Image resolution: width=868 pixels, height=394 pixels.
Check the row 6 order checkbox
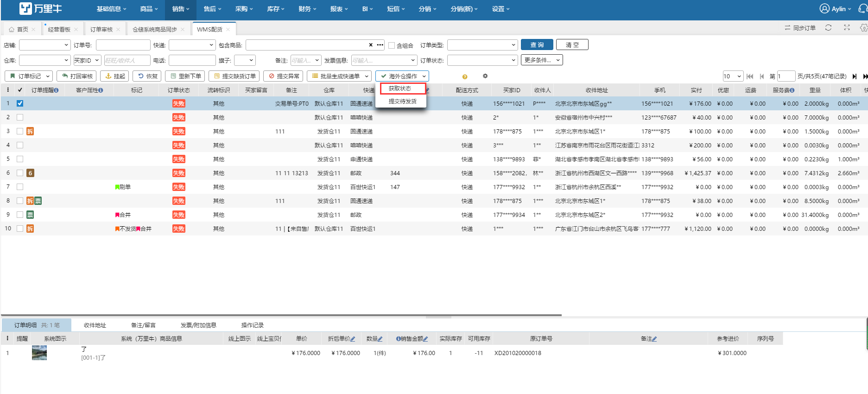point(20,173)
